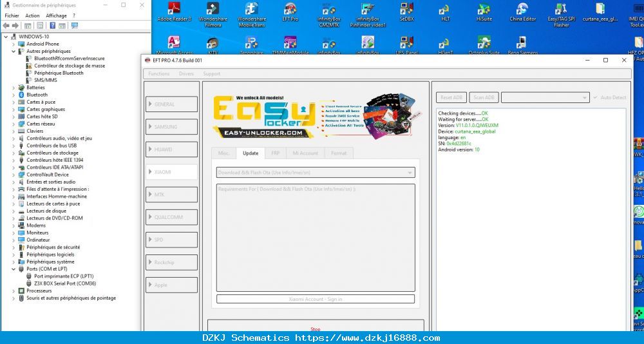Open Adobe Reader 8 desktop icon
This screenshot has width=644, height=344.
[174, 12]
